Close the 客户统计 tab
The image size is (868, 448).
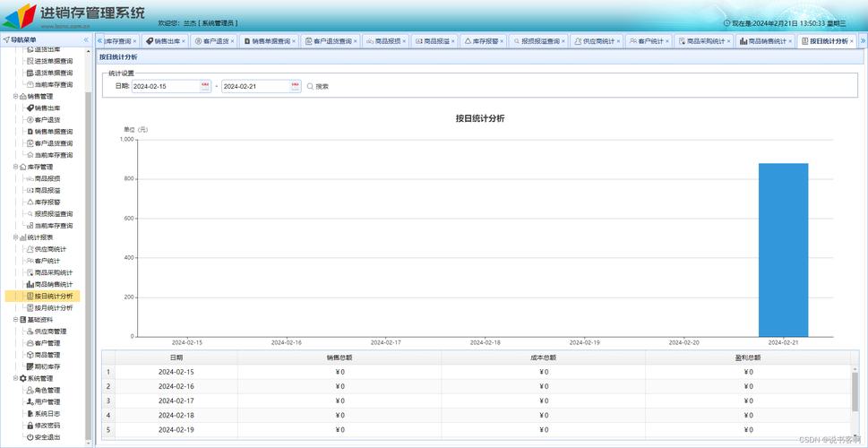click(x=667, y=41)
